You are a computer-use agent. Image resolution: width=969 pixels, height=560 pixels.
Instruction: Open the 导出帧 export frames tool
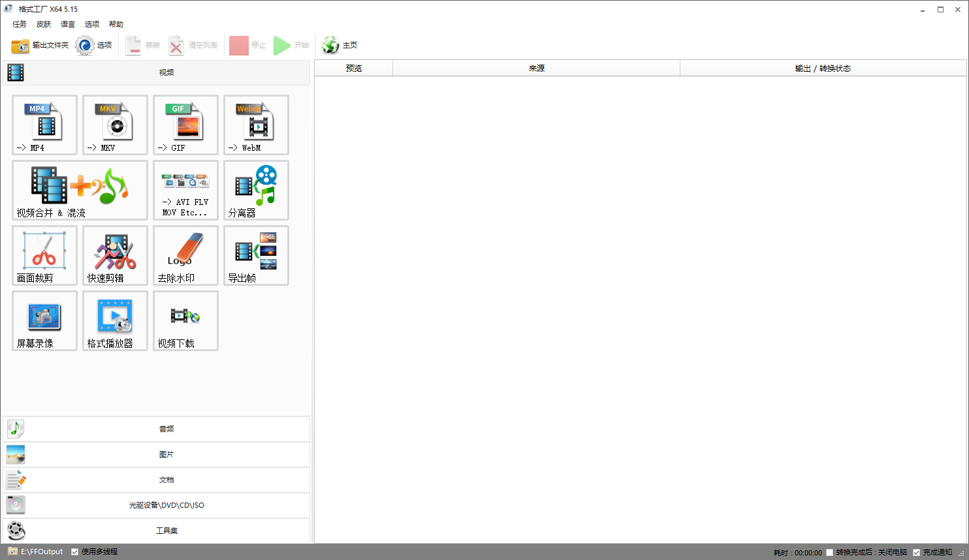256,255
